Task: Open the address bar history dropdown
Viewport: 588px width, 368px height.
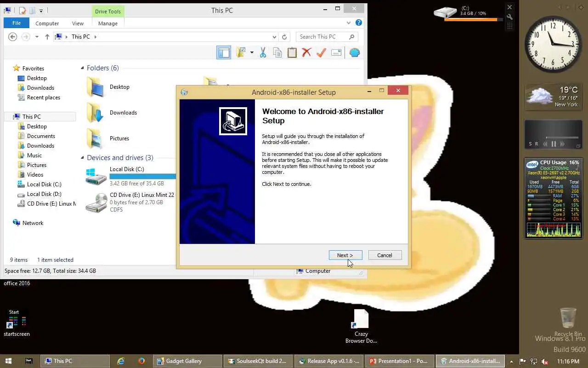Action: pyautogui.click(x=275, y=37)
